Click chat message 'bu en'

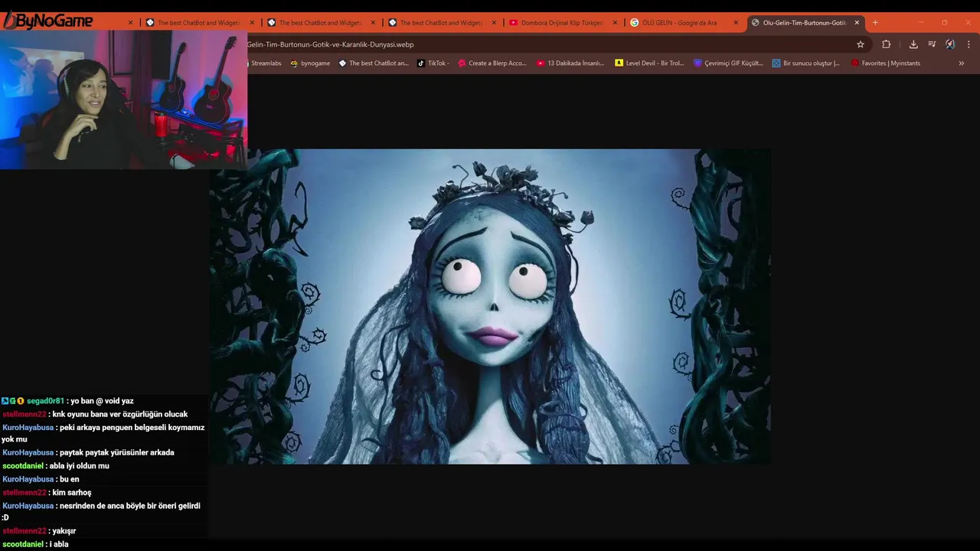point(69,479)
